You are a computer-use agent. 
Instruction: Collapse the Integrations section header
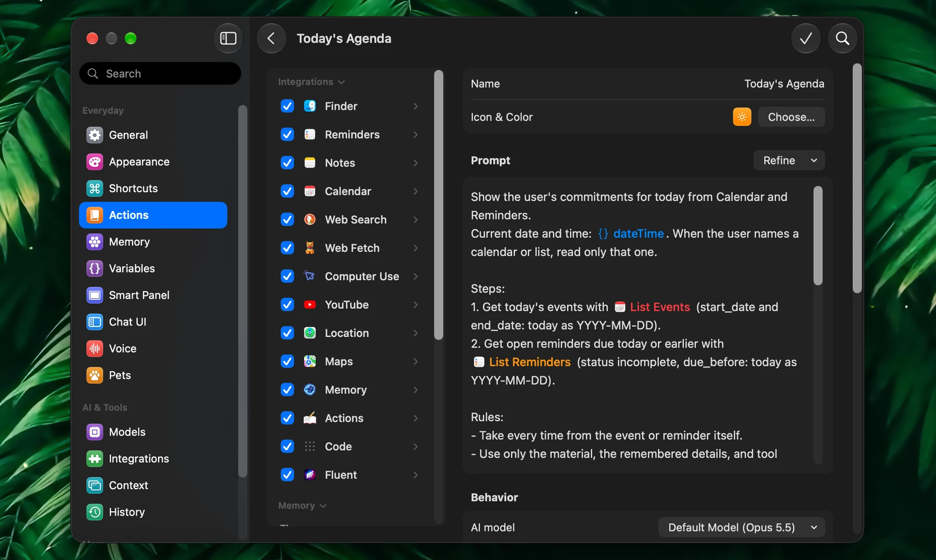pyautogui.click(x=311, y=82)
